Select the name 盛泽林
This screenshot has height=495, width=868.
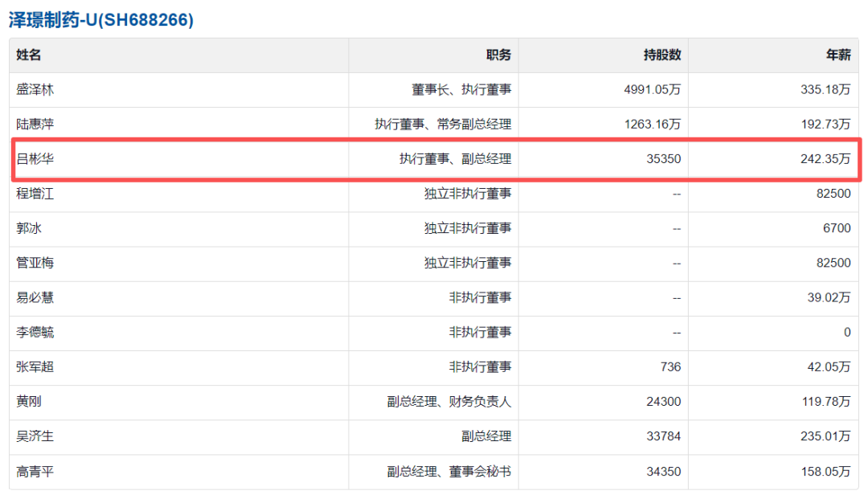[35, 90]
